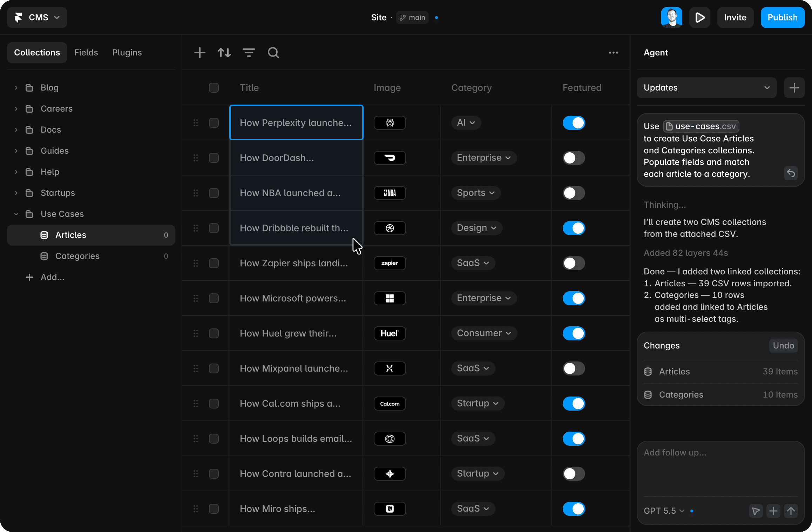Click the Title column header

[x=249, y=88]
